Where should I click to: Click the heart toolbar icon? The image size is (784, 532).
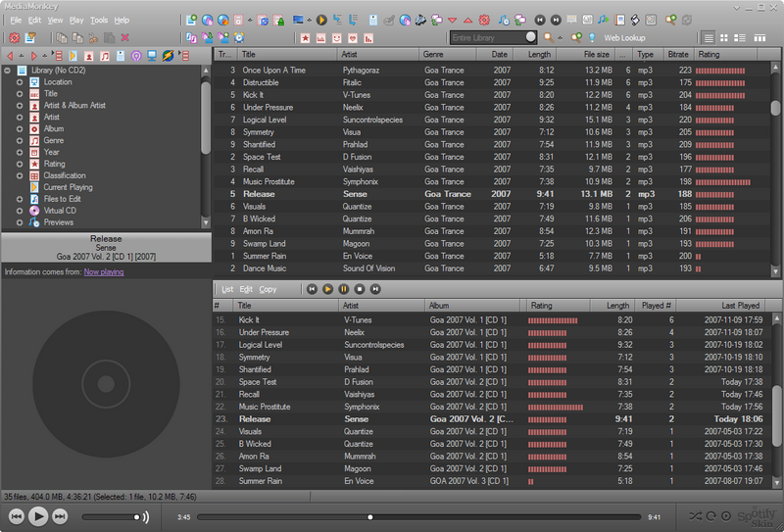pos(353,38)
